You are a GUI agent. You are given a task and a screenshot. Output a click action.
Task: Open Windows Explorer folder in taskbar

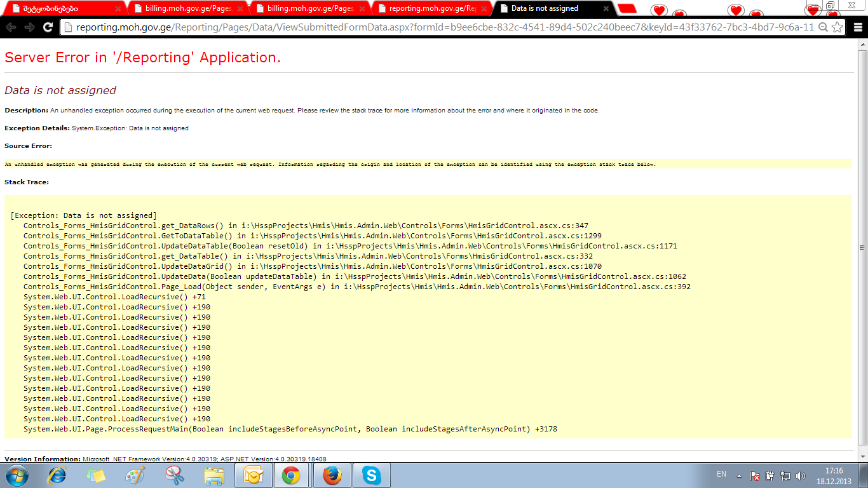click(214, 475)
